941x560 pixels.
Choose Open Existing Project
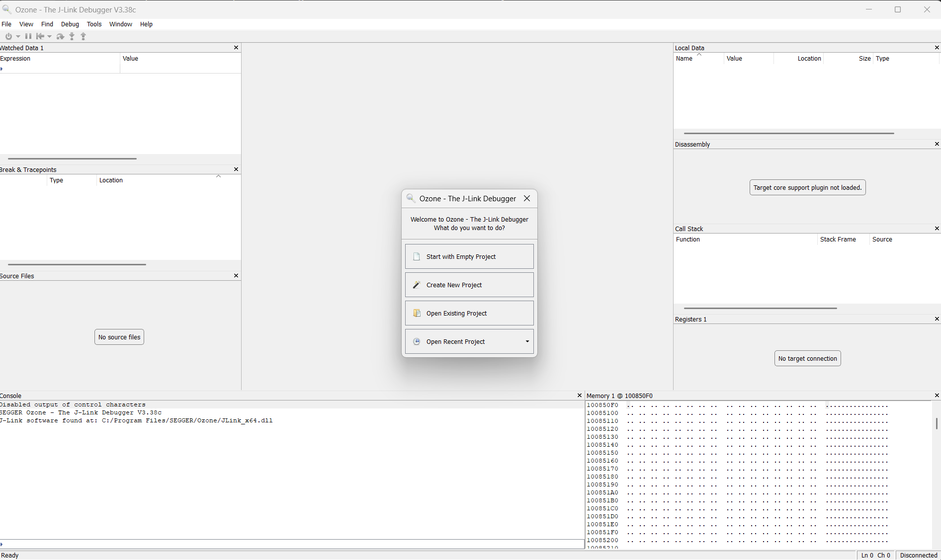coord(469,313)
